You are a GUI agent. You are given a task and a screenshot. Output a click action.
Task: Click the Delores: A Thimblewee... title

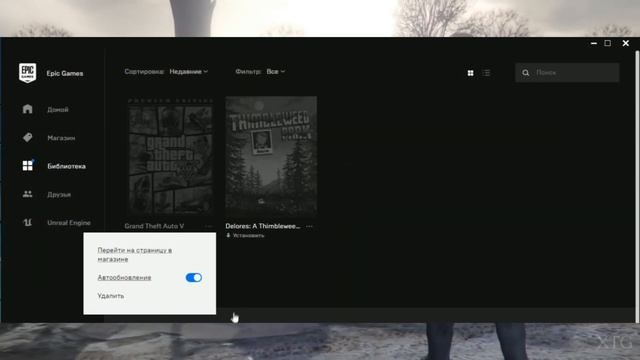click(262, 226)
